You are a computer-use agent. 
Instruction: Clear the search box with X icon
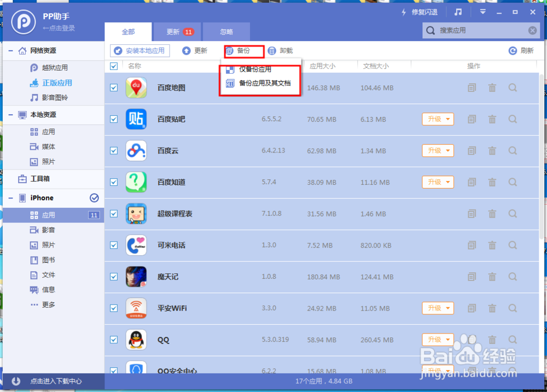pos(532,31)
